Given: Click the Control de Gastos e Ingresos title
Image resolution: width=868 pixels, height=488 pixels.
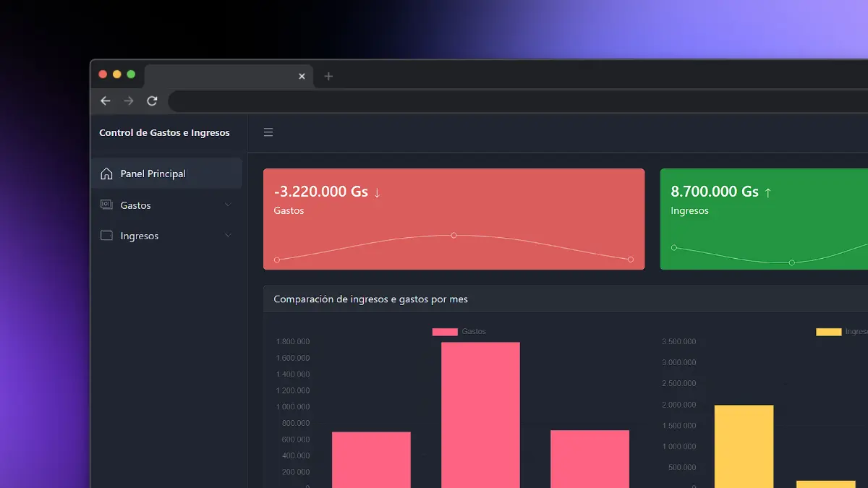Looking at the screenshot, I should (164, 133).
